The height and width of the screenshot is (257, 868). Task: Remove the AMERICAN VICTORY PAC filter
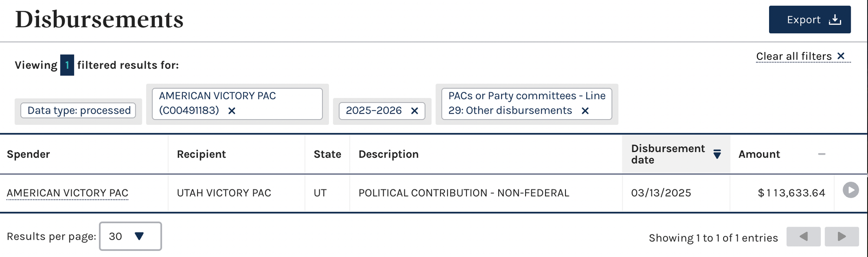232,111
